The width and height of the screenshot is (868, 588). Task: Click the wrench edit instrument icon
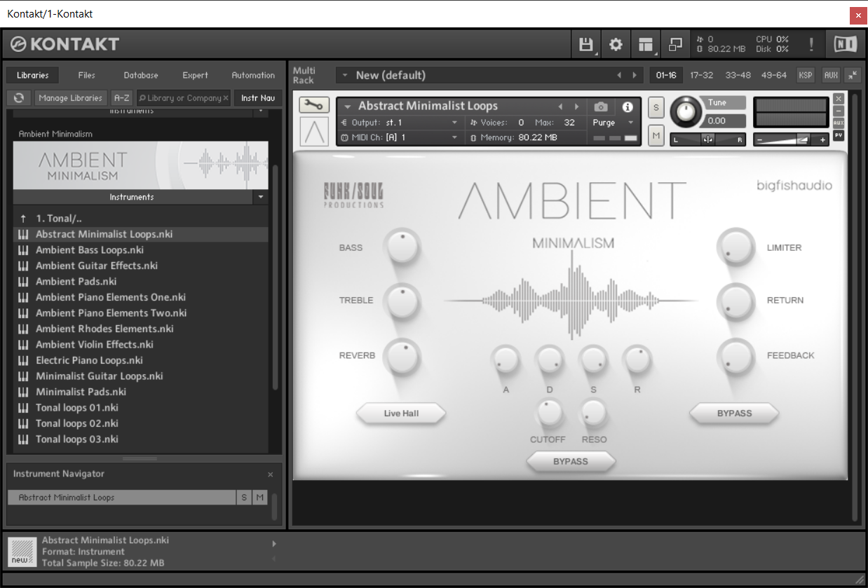[x=313, y=105]
